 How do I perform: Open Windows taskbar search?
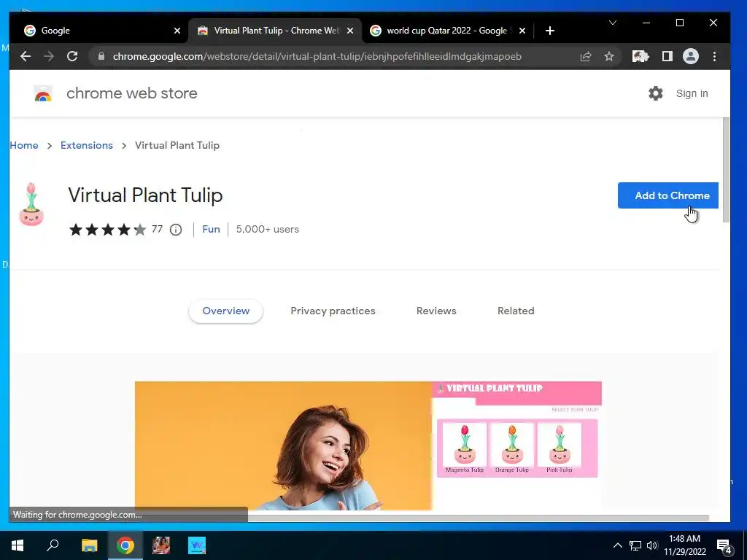tap(53, 545)
